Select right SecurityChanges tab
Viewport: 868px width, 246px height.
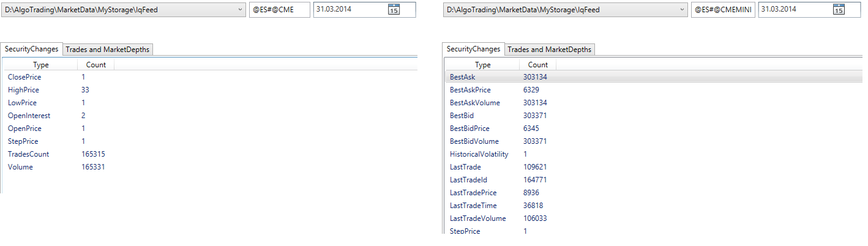coord(474,49)
